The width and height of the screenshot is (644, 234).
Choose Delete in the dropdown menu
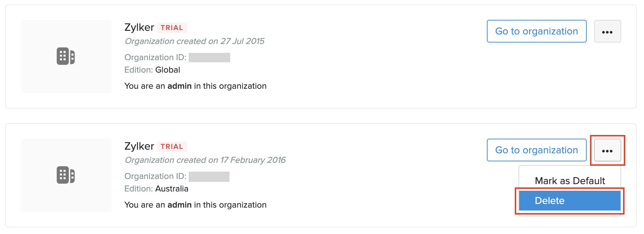(569, 201)
